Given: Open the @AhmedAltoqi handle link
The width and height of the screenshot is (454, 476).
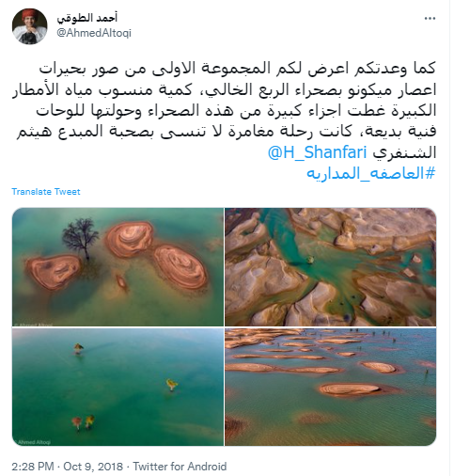Looking at the screenshot, I should 94,33.
